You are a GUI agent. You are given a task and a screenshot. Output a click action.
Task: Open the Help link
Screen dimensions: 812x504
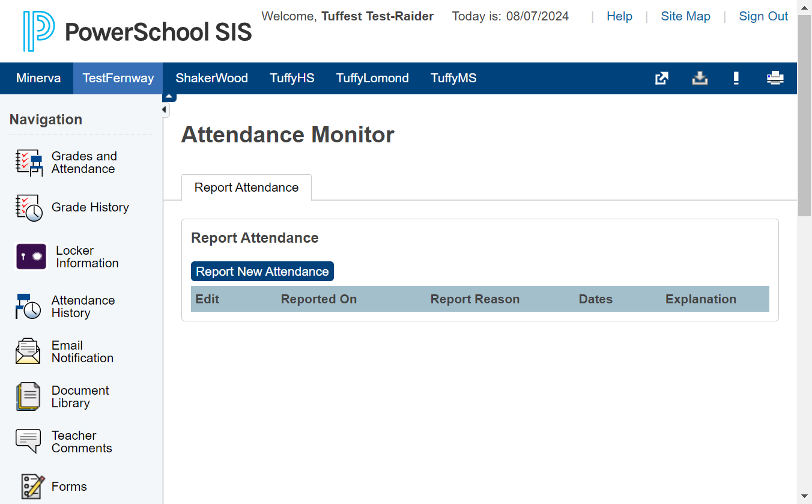pos(619,16)
